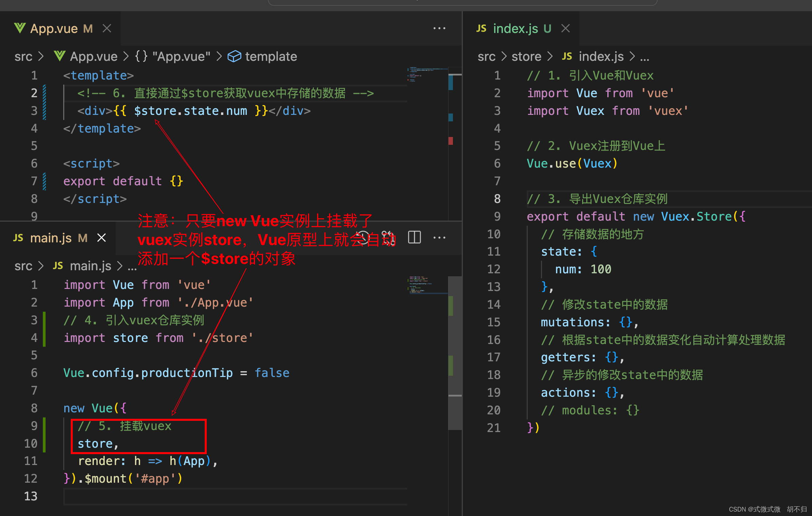Image resolution: width=812 pixels, height=516 pixels.
Task: Click the src breadcrumb in index.js pane
Action: coord(486,56)
